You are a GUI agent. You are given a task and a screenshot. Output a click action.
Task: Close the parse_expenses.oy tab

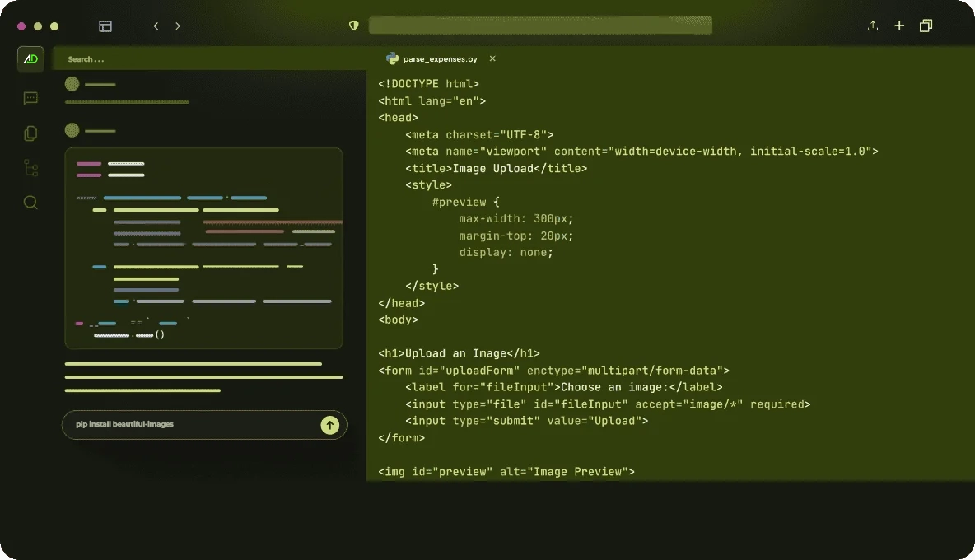point(492,58)
